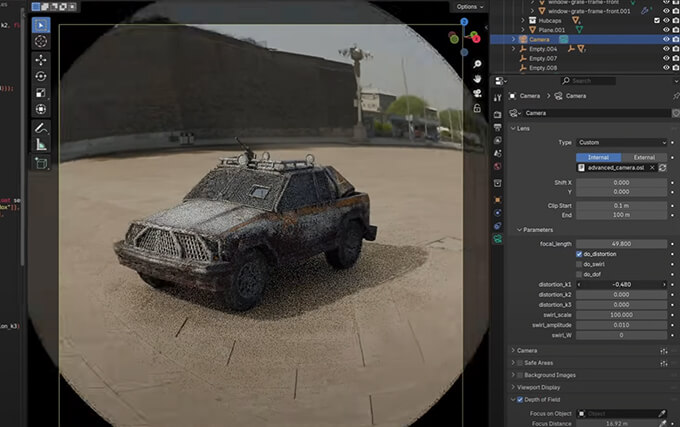Screen dimensions: 680x427
Task: Open the Object Constraints properties tab
Action: coord(497,226)
